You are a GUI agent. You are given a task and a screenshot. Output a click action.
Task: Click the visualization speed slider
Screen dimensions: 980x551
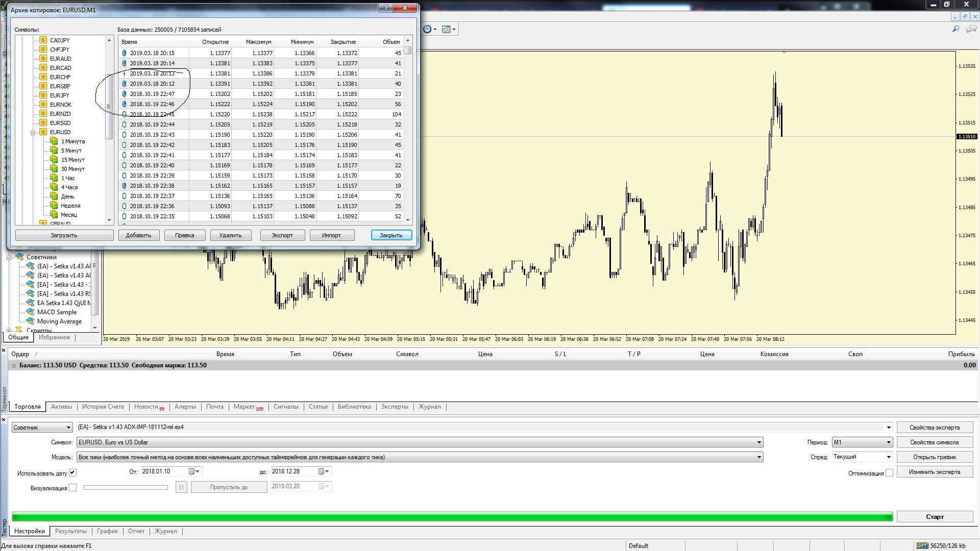(x=126, y=488)
